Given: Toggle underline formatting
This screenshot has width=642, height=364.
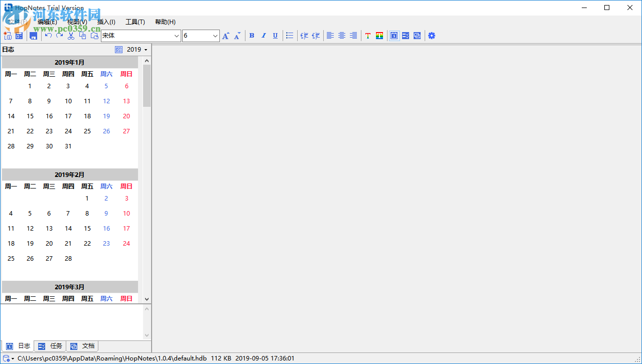Looking at the screenshot, I should (x=275, y=36).
